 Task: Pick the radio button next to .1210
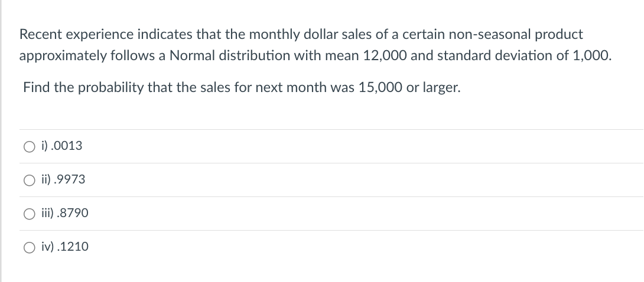click(x=29, y=247)
